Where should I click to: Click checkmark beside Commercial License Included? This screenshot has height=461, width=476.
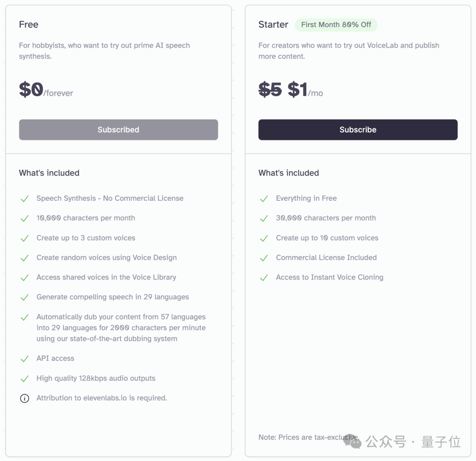click(264, 258)
